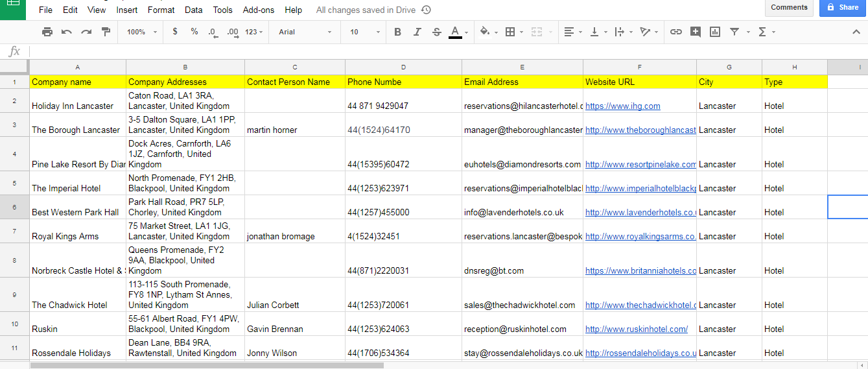Click the blue Share button
The width and height of the screenshot is (868, 369).
[841, 8]
